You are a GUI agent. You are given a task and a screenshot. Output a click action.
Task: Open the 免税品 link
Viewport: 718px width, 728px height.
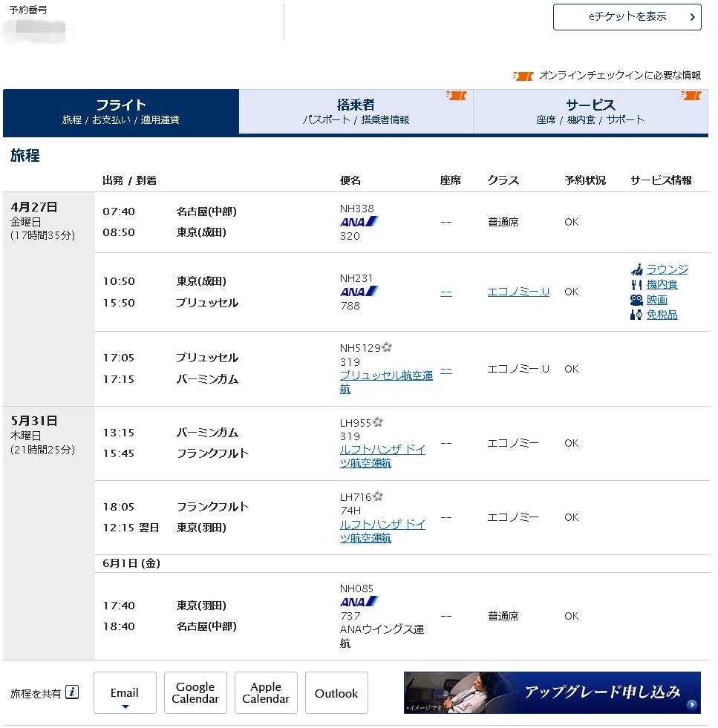pos(662,315)
